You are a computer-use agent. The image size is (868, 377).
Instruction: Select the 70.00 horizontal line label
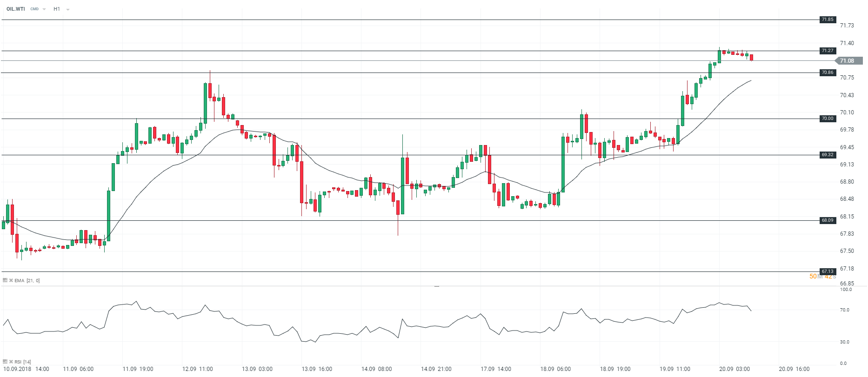pos(828,119)
